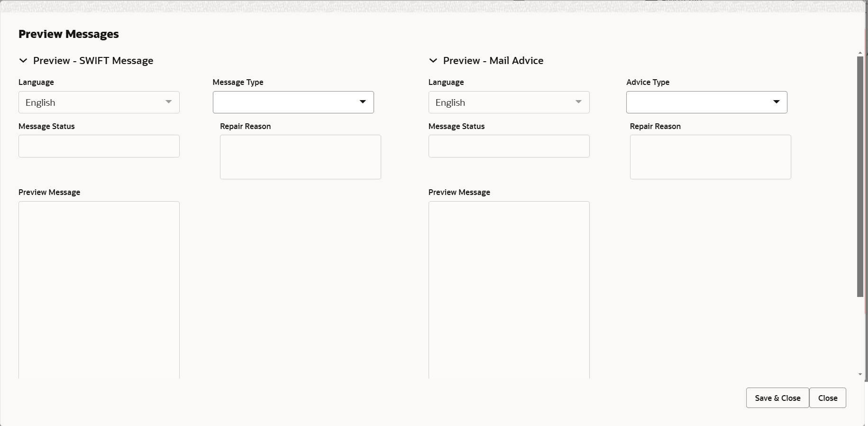Click the vertical scrollbar thumb
This screenshot has height=426, width=868.
[860, 176]
